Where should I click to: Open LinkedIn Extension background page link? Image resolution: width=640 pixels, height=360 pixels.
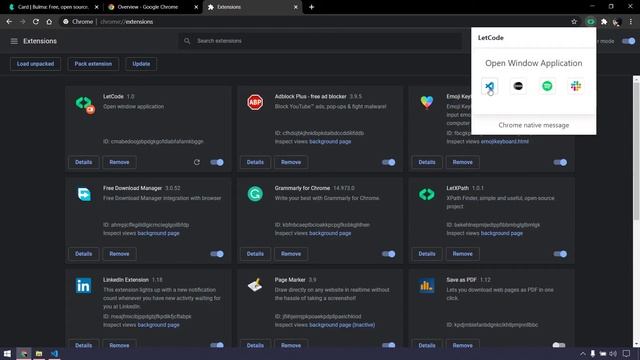[158, 325]
